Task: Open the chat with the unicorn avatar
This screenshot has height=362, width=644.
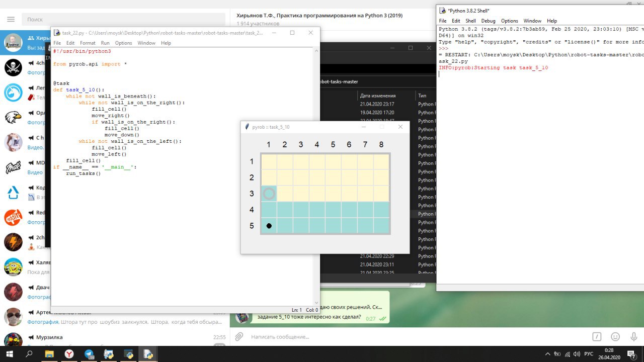Action: [13, 93]
